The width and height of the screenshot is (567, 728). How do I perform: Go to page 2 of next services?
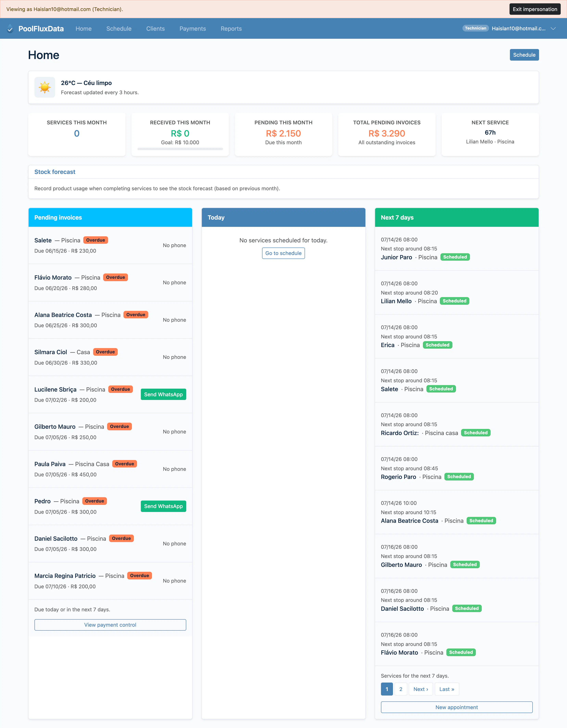coord(401,689)
